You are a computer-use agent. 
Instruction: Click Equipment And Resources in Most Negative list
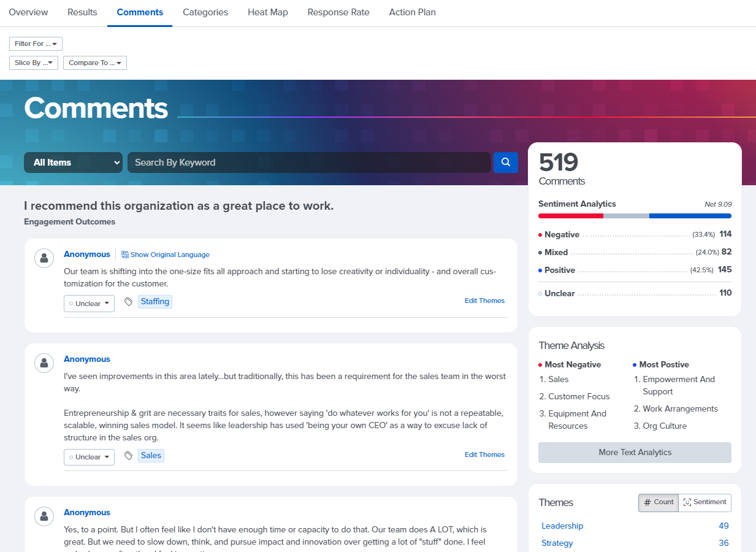pyautogui.click(x=577, y=420)
